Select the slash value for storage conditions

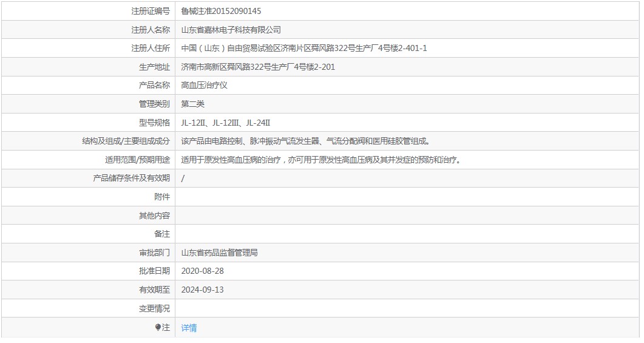[x=183, y=178]
